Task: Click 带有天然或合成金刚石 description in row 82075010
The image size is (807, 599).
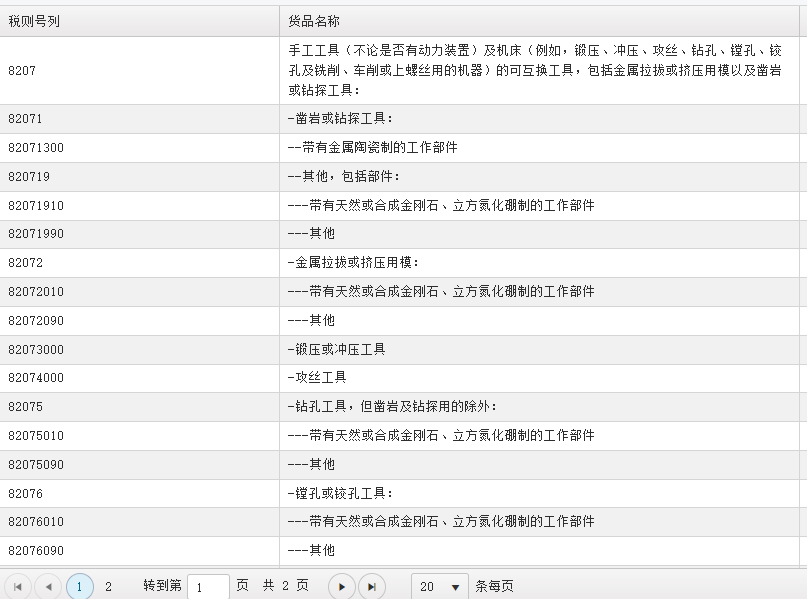Action: (441, 435)
